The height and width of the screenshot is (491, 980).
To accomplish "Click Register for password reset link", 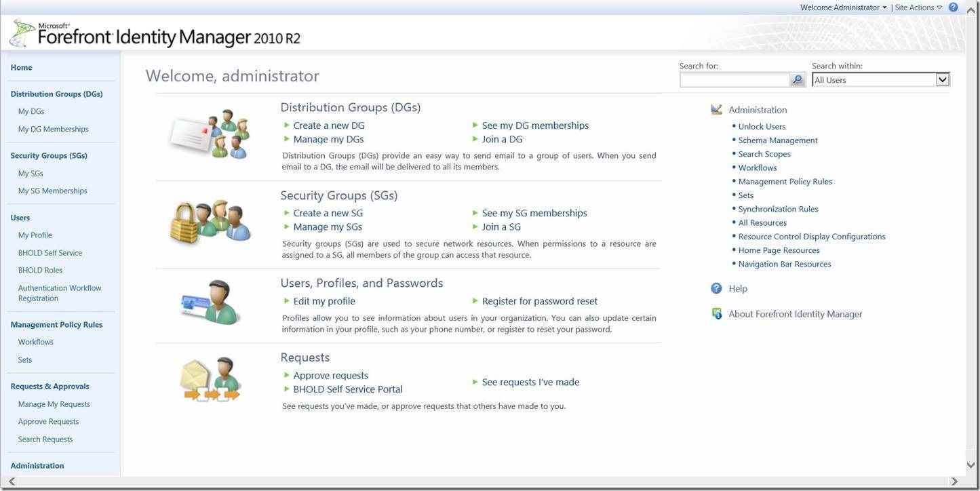I will pyautogui.click(x=540, y=301).
